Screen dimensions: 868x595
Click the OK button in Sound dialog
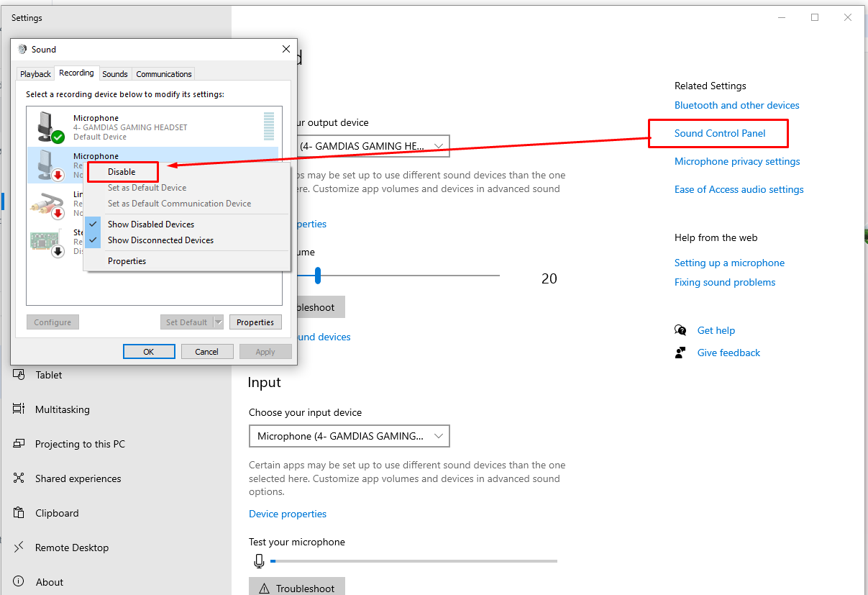(x=149, y=352)
